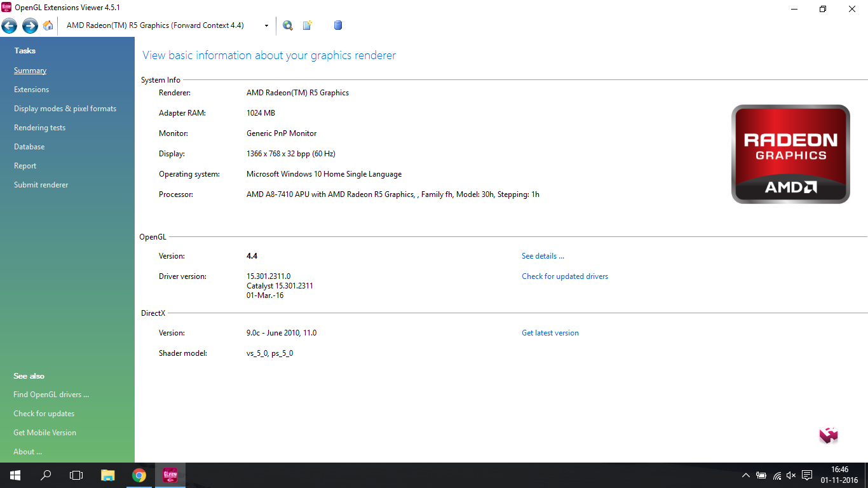Click the renderer name AMD Radeon(TM) R5 Graphics
This screenshot has height=488, width=868.
point(297,93)
